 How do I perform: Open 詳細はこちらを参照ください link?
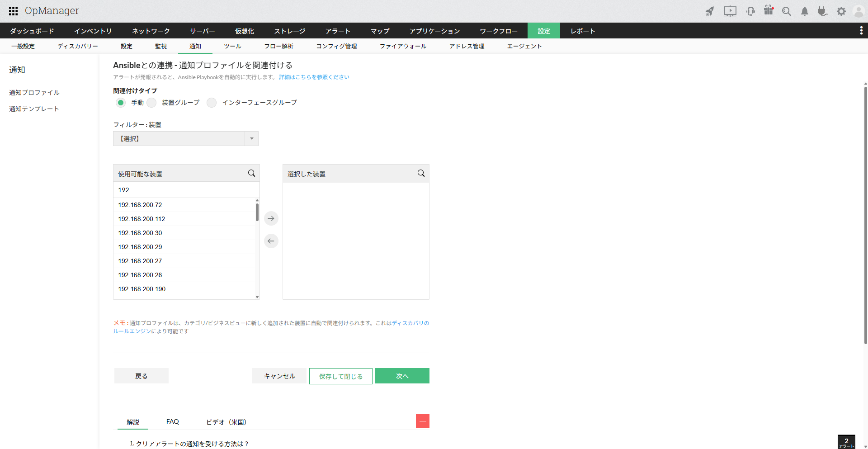click(x=314, y=77)
